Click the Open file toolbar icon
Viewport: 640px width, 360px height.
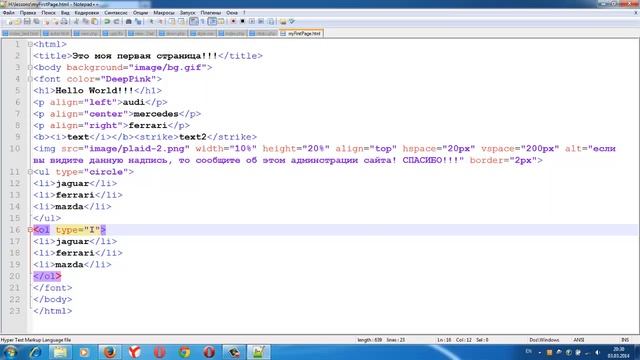18,21
